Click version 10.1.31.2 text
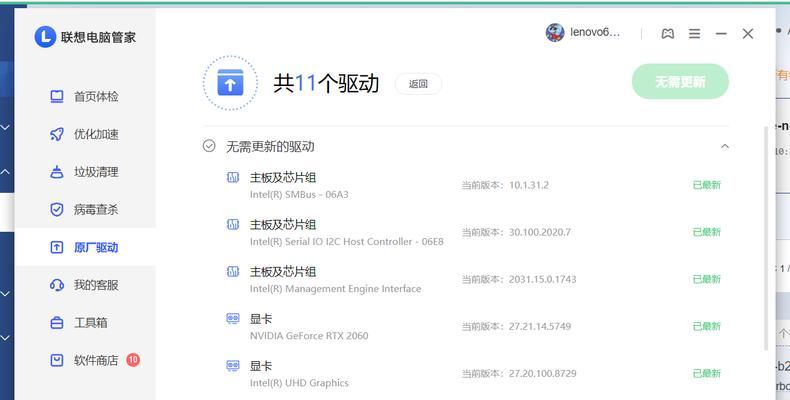This screenshot has width=790, height=400. 529,185
